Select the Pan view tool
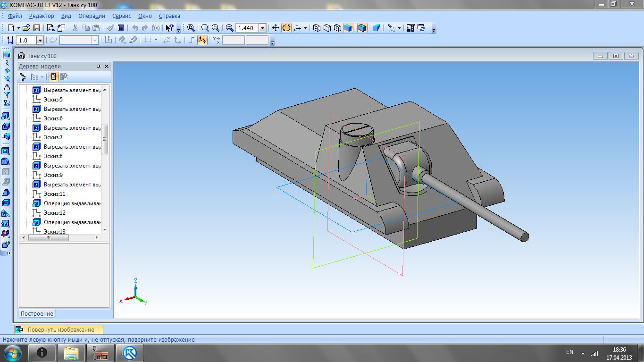The height and width of the screenshot is (362, 644). tap(276, 28)
